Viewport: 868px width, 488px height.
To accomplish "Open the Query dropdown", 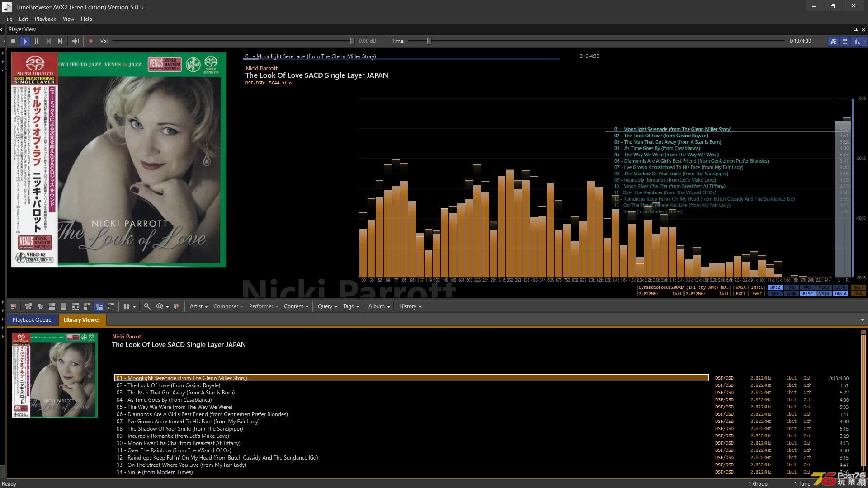I will pyautogui.click(x=327, y=306).
